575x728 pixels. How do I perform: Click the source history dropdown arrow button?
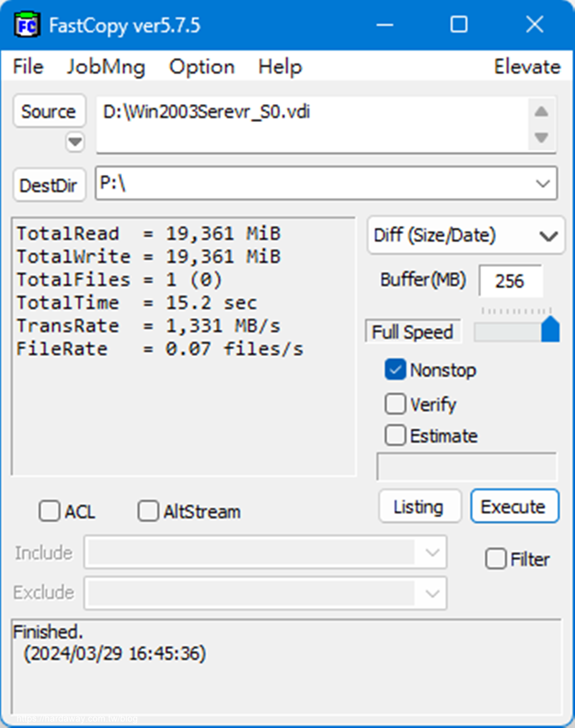(75, 142)
